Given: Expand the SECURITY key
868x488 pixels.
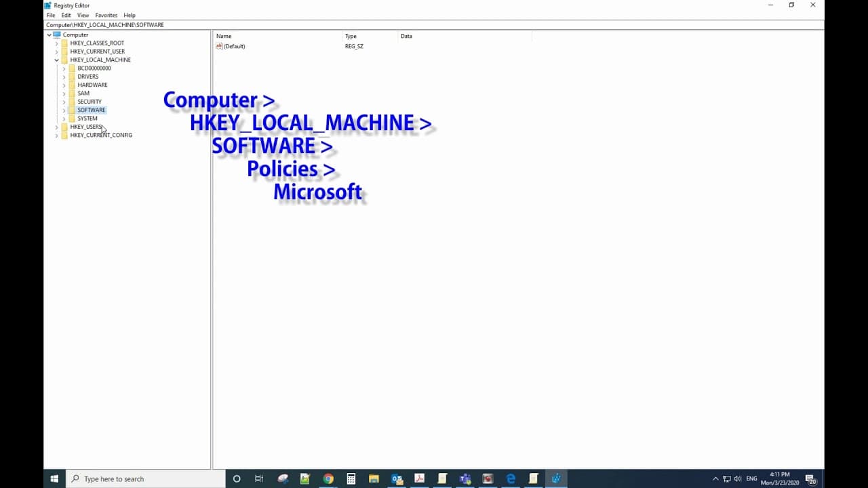Looking at the screenshot, I should click(x=64, y=102).
